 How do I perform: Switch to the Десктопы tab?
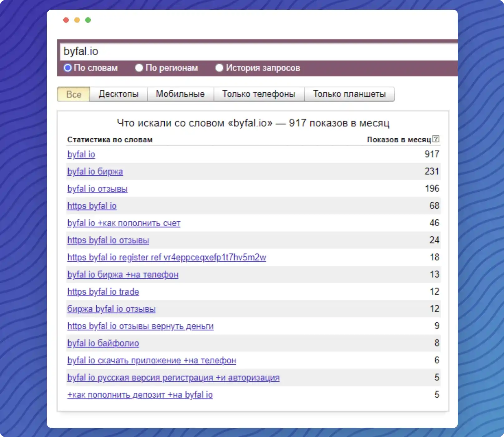point(119,94)
